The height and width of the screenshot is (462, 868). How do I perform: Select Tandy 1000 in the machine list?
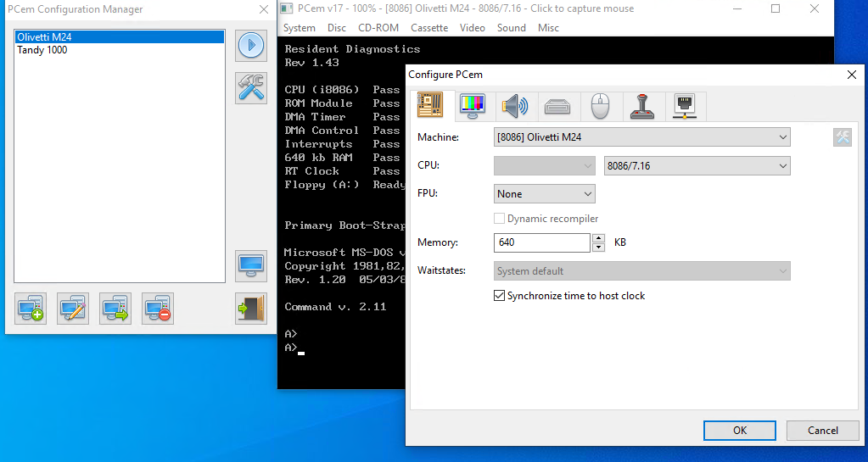42,50
